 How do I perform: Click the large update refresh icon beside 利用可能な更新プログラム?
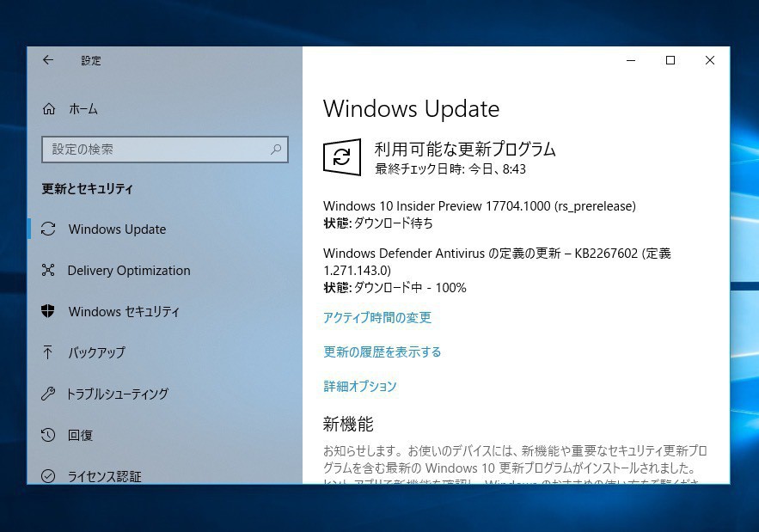click(342, 156)
